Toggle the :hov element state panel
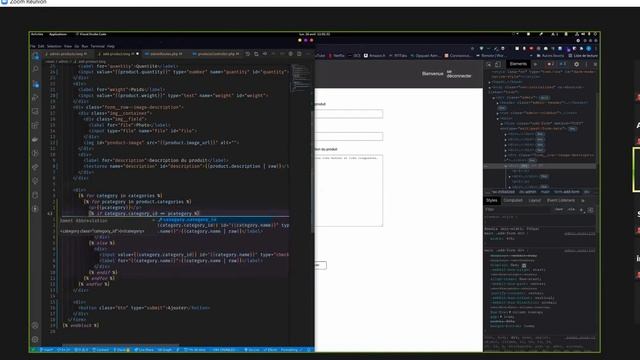Viewport: 640px width, 360px height. pyautogui.click(x=559, y=209)
